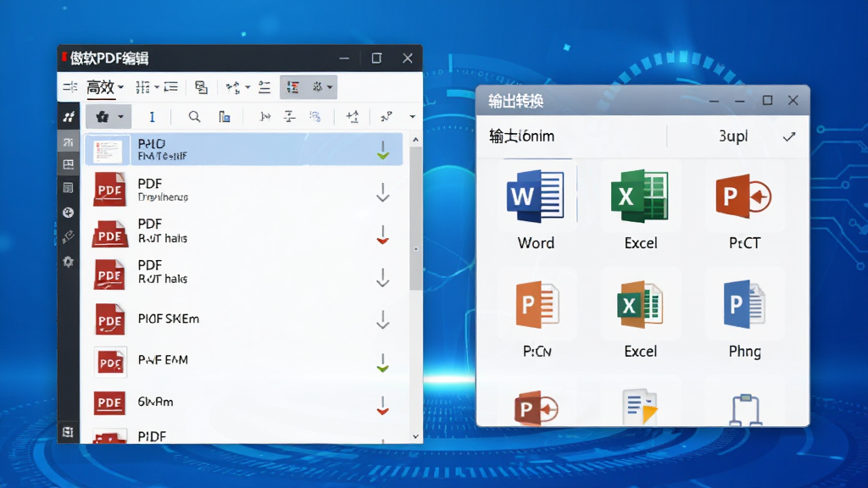
Task: Click the plus crop icon in second toolbar
Action: [x=353, y=117]
